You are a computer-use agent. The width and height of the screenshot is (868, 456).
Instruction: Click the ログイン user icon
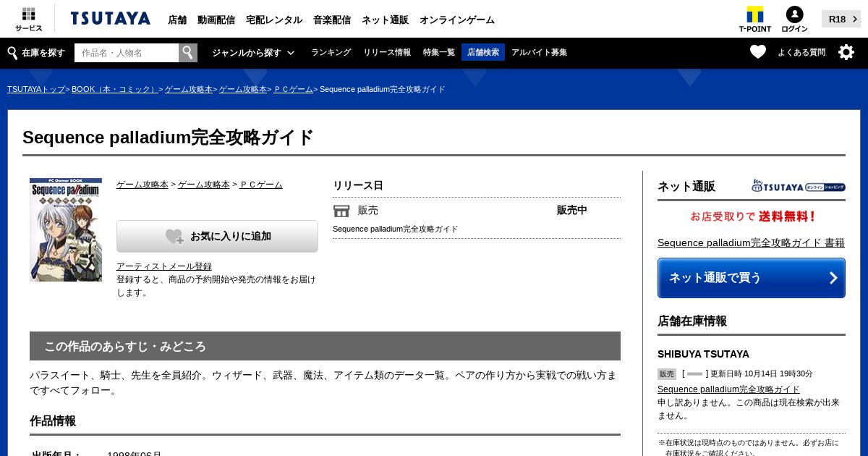pyautogui.click(x=794, y=20)
